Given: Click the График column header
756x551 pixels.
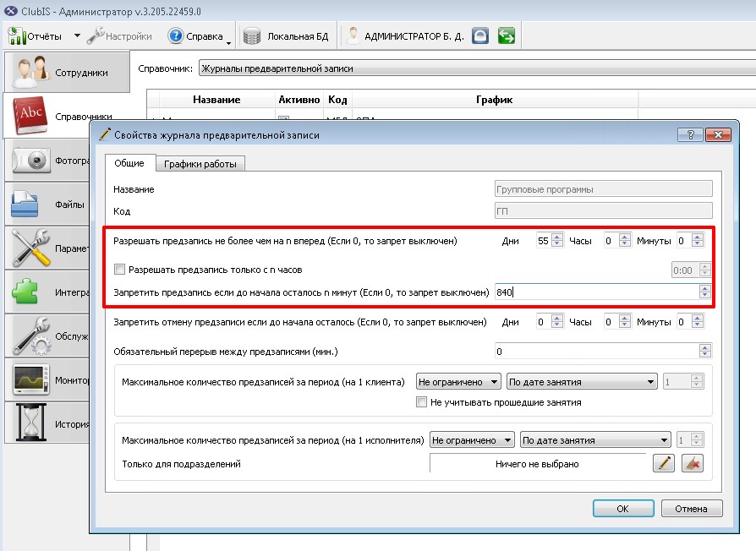Looking at the screenshot, I should pyautogui.click(x=496, y=100).
